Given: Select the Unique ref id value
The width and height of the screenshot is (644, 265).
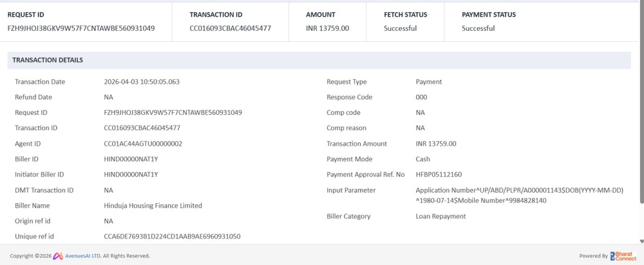Looking at the screenshot, I should click(x=172, y=237).
